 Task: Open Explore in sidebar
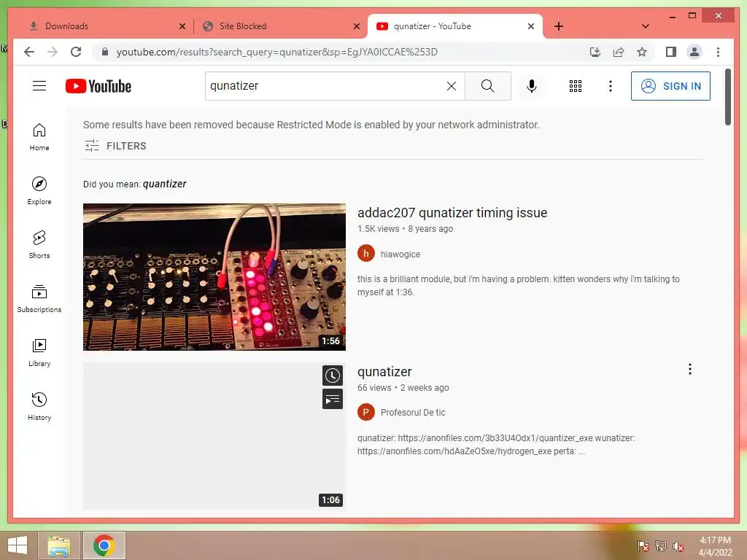[x=39, y=190]
